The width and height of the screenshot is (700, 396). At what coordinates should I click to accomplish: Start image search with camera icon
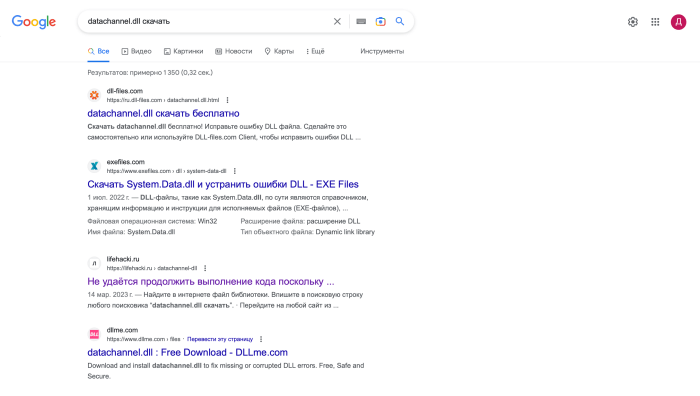coord(380,21)
